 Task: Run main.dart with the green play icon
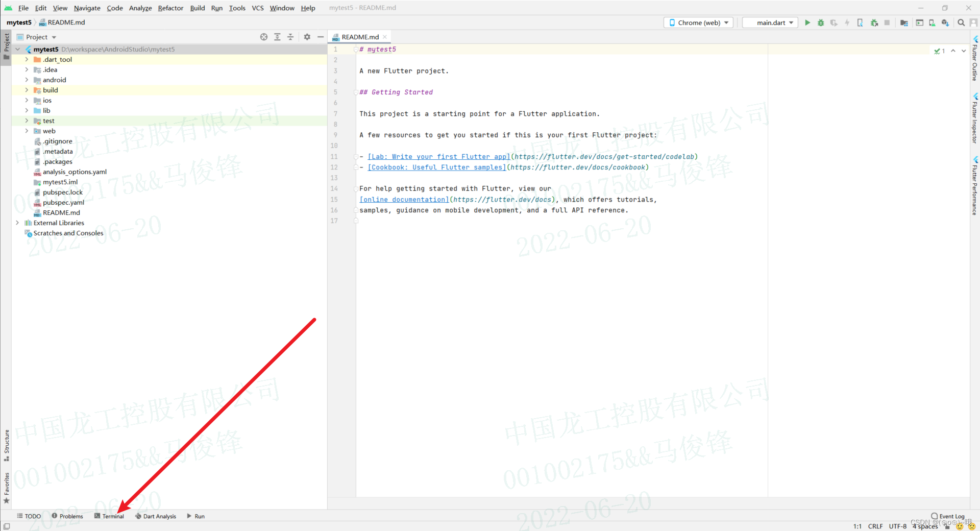tap(807, 22)
